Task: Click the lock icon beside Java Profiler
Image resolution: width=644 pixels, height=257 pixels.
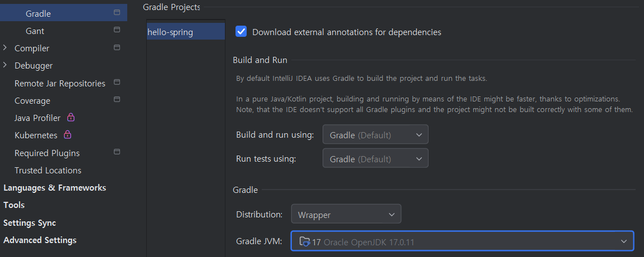Action: (71, 118)
